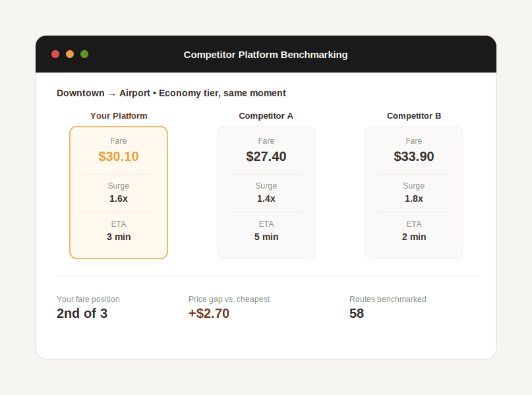
Task: Click the 1.6x surge value
Action: [x=119, y=198]
